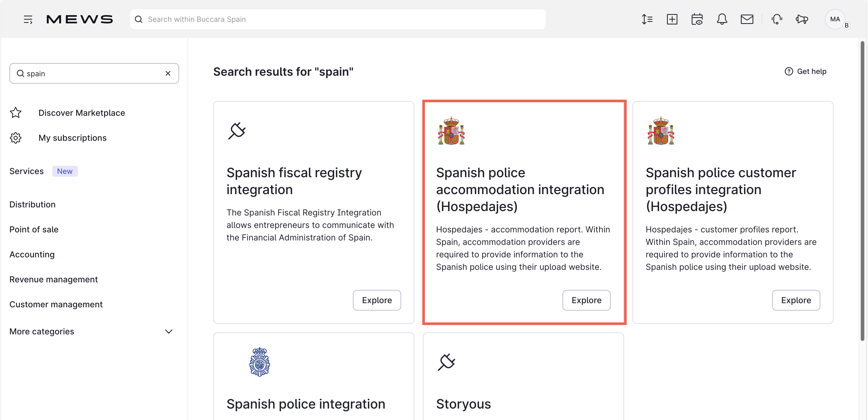
Task: Click the Get help link
Action: (x=805, y=71)
